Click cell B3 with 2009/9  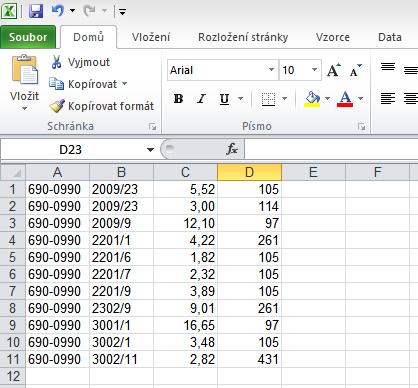(x=121, y=223)
